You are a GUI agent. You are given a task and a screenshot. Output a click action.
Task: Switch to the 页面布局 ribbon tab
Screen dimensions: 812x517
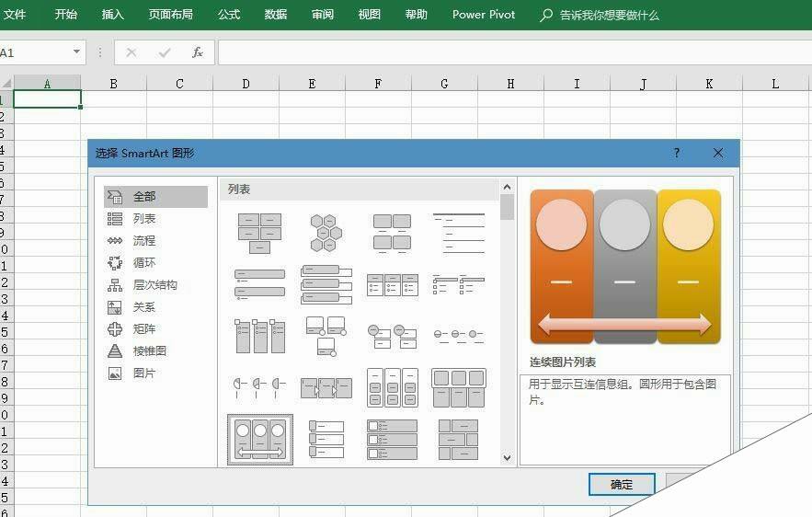(170, 15)
